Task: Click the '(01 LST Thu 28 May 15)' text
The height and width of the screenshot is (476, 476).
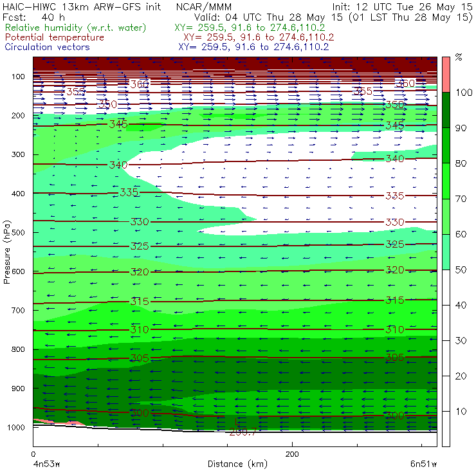Action: pos(411,17)
